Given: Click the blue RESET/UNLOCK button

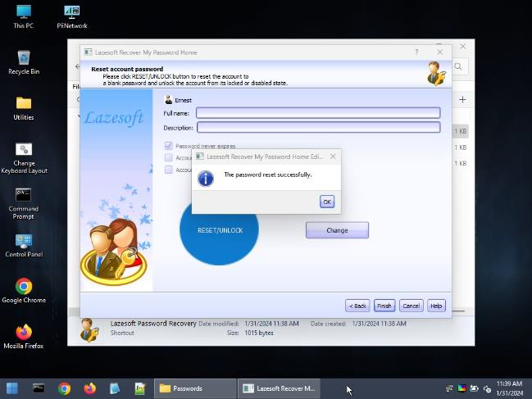Looking at the screenshot, I should 219,230.
